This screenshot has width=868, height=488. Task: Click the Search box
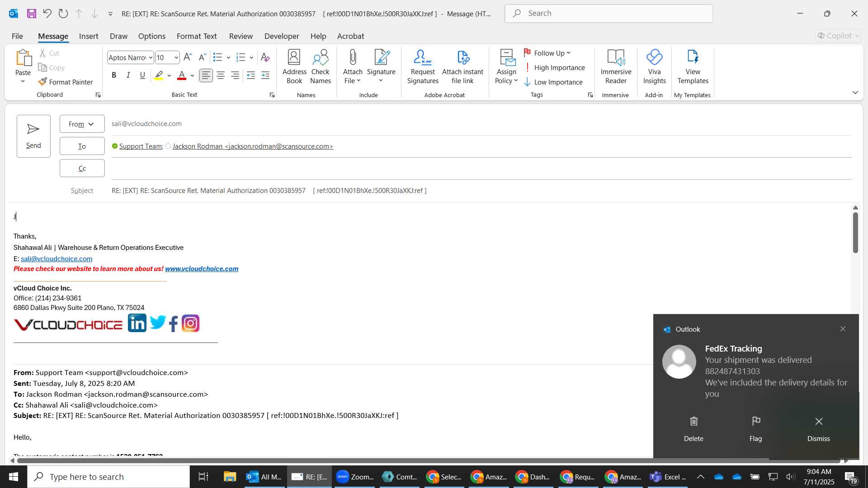pyautogui.click(x=609, y=14)
